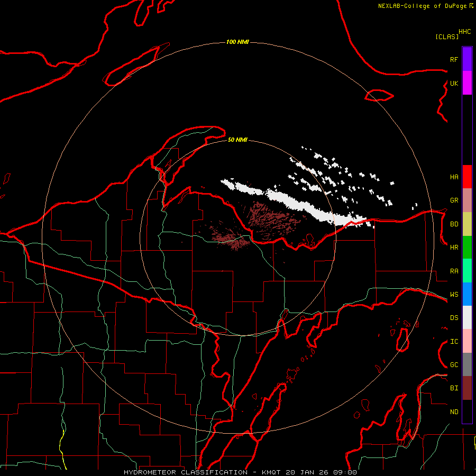Click the HA legend label
This screenshot has height=476, width=476.
pos(454,177)
